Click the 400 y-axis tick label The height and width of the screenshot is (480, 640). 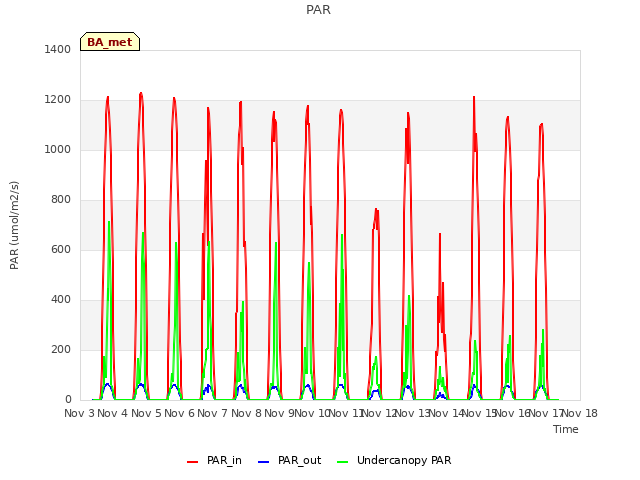[x=61, y=300]
